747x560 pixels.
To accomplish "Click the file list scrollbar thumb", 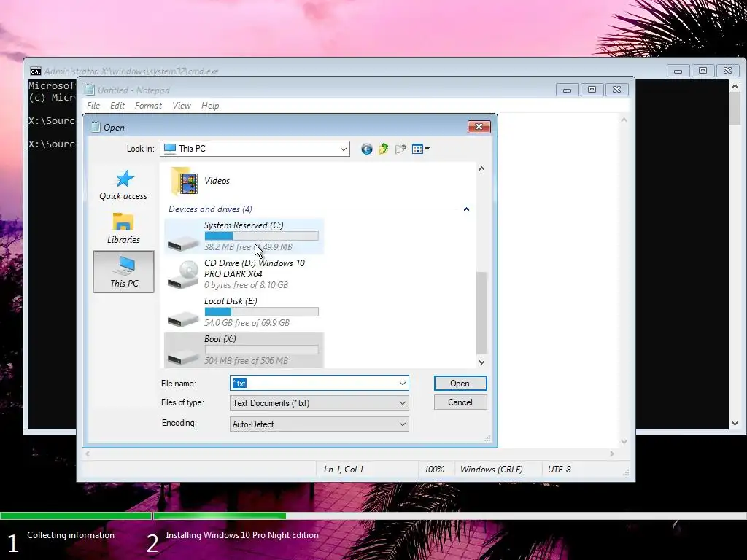I will pos(481,312).
